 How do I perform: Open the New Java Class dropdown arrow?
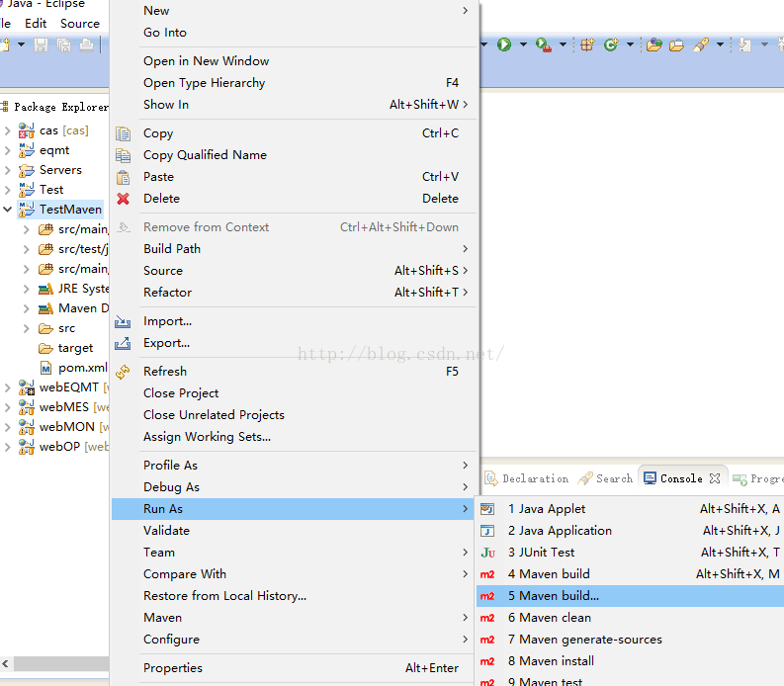click(630, 44)
